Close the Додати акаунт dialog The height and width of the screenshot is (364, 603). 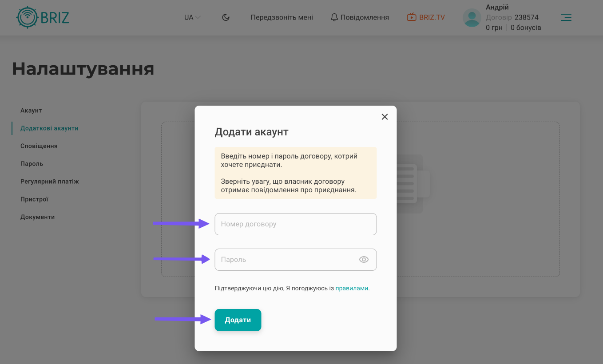[x=385, y=117]
